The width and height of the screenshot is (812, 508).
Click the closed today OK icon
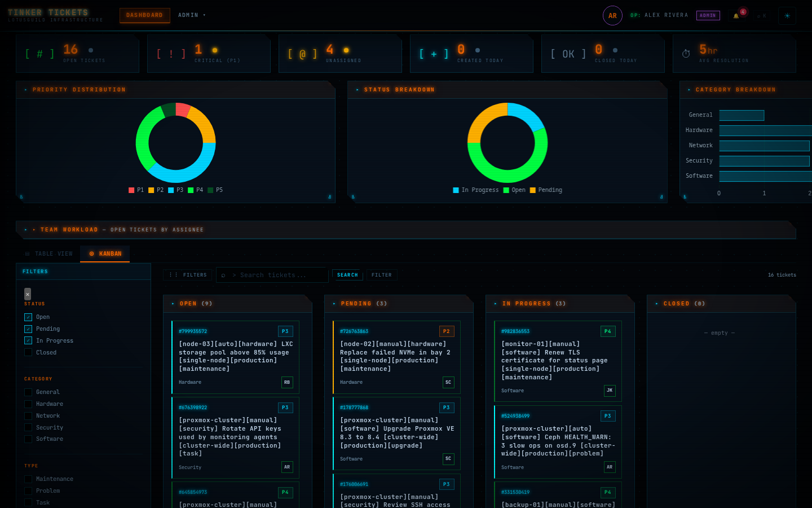click(x=568, y=54)
